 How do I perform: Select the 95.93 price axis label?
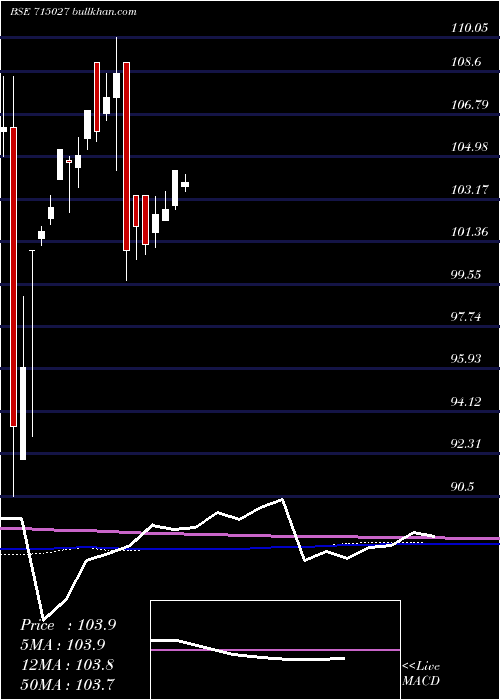tap(467, 359)
